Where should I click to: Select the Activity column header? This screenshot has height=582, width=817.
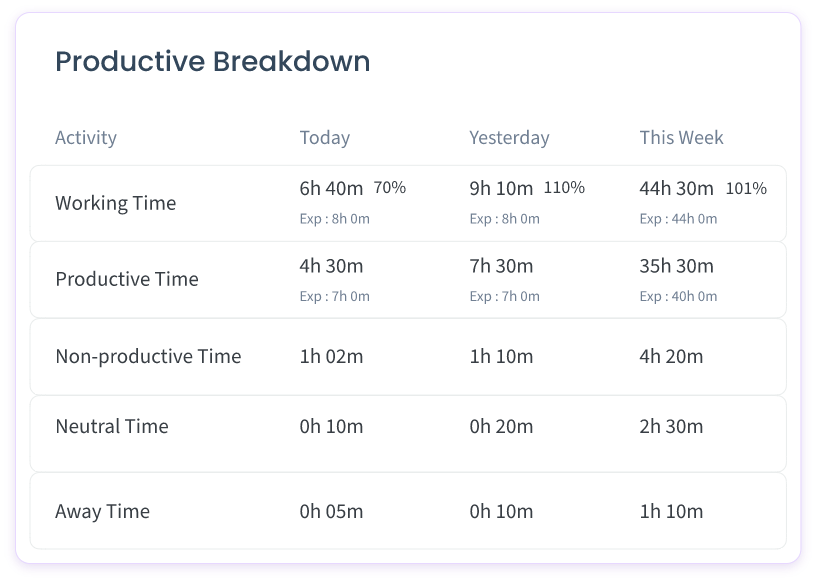[x=86, y=137]
